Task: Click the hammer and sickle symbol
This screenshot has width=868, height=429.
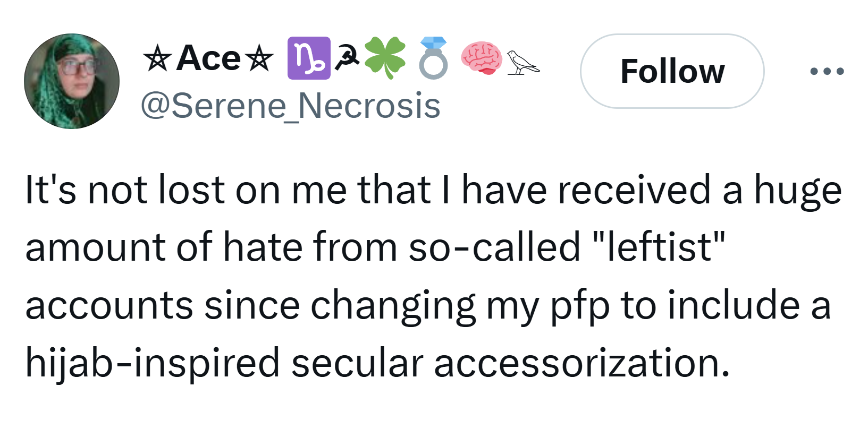Action: (347, 58)
